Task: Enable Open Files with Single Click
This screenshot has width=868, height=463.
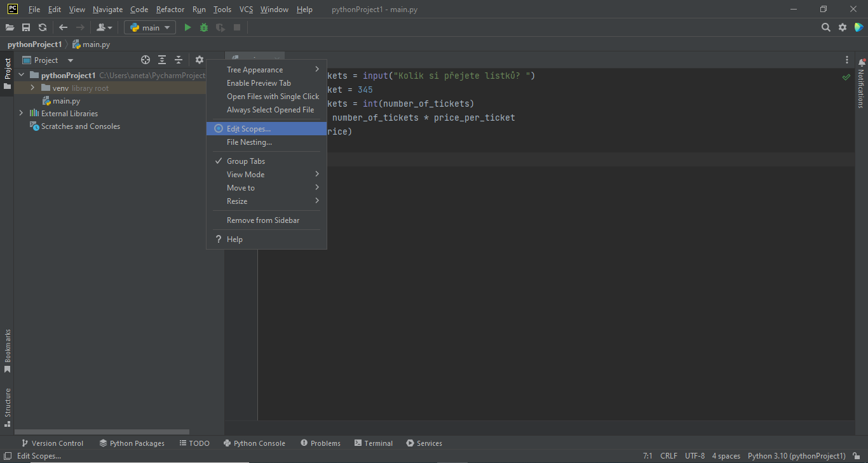Action: (x=273, y=96)
